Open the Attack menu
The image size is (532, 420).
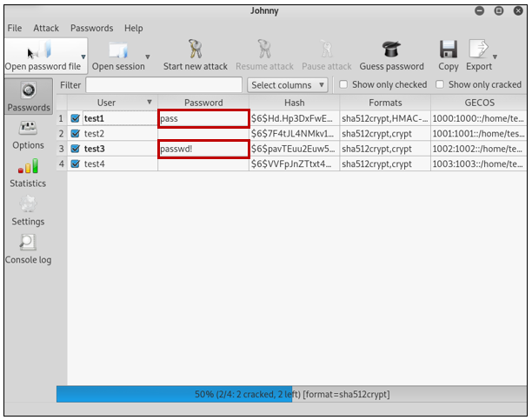46,28
